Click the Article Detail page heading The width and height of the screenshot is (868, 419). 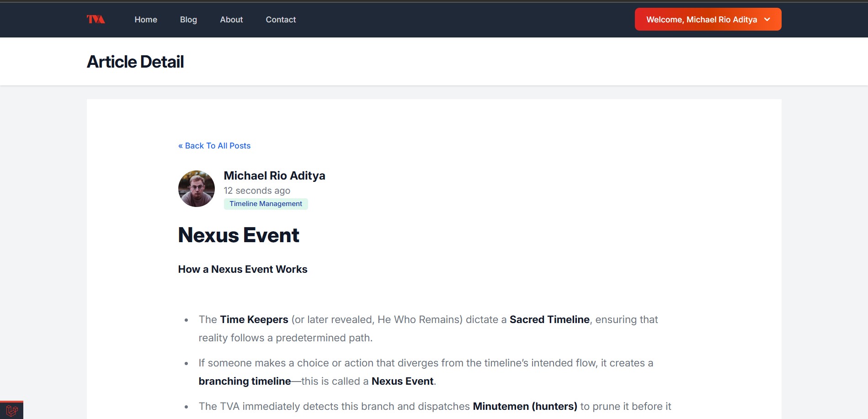(x=135, y=62)
